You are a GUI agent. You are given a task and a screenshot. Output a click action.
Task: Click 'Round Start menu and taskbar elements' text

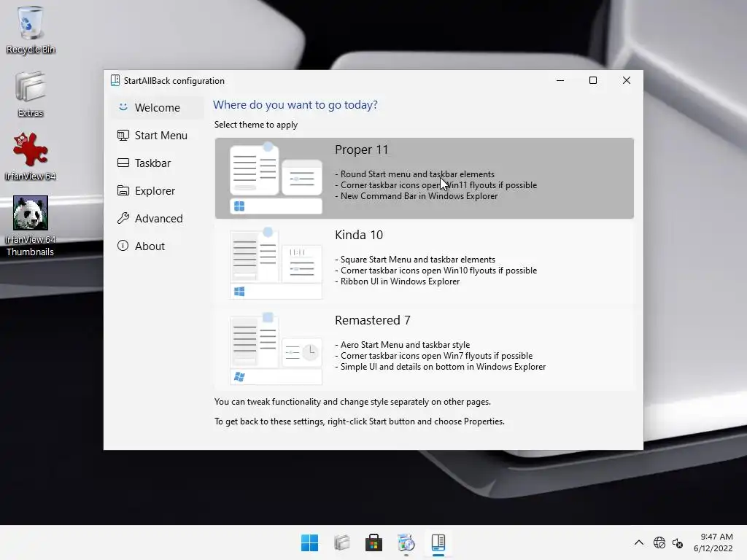(x=417, y=174)
